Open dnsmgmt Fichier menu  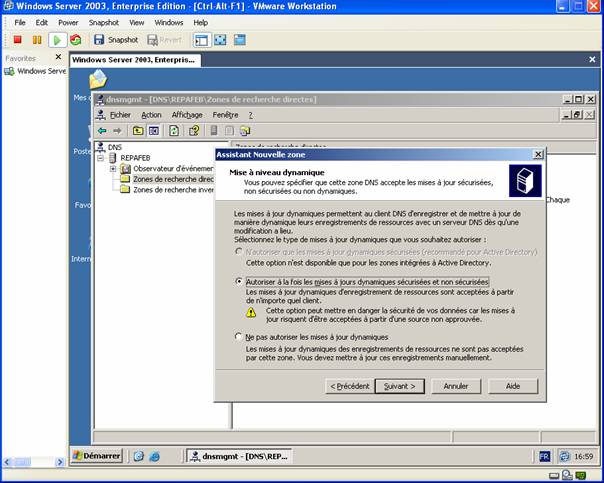(120, 115)
